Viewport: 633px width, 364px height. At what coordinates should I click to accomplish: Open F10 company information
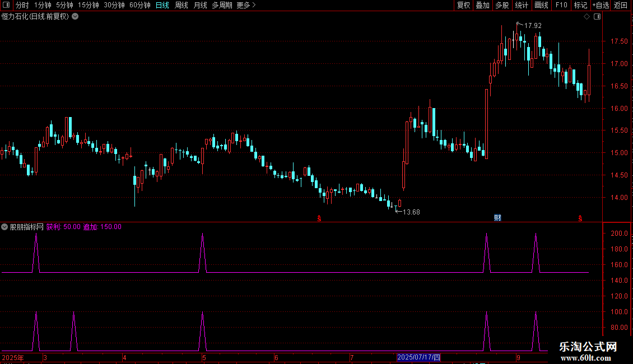(561, 5)
